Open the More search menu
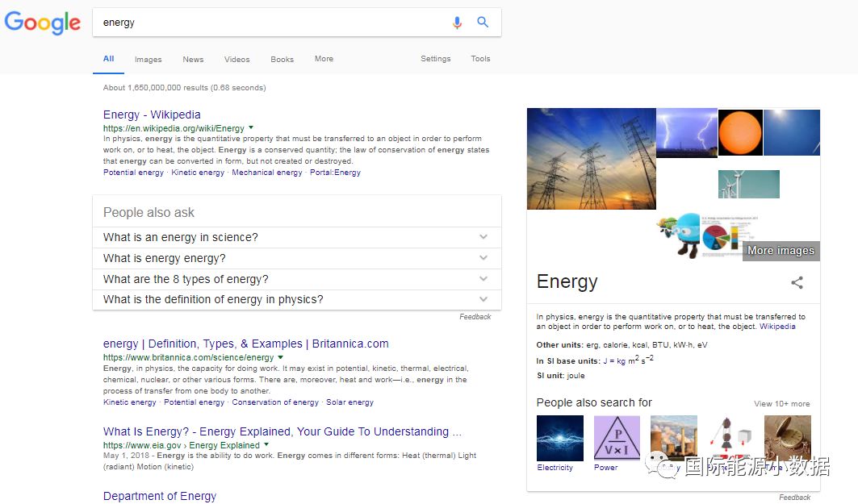 point(324,59)
